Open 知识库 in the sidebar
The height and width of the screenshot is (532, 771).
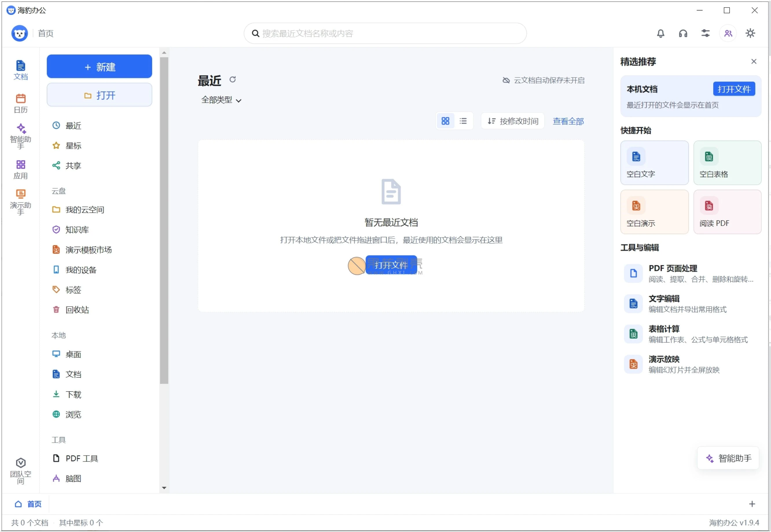point(99,230)
